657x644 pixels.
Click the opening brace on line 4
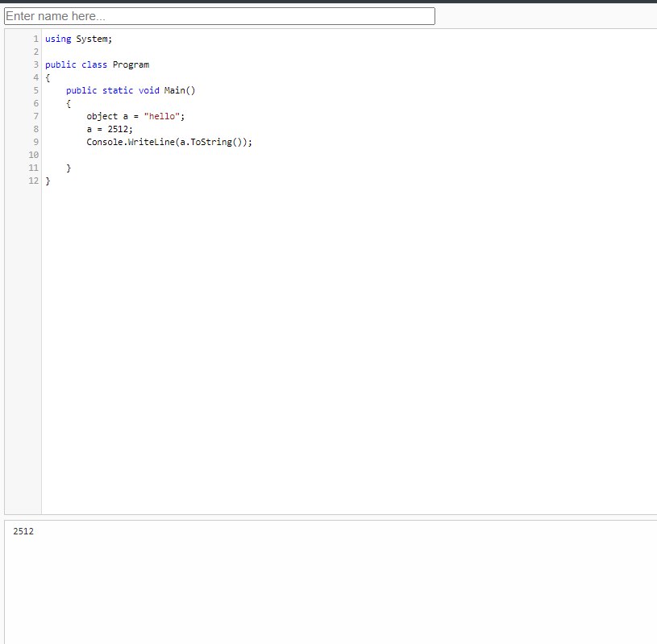tap(48, 77)
